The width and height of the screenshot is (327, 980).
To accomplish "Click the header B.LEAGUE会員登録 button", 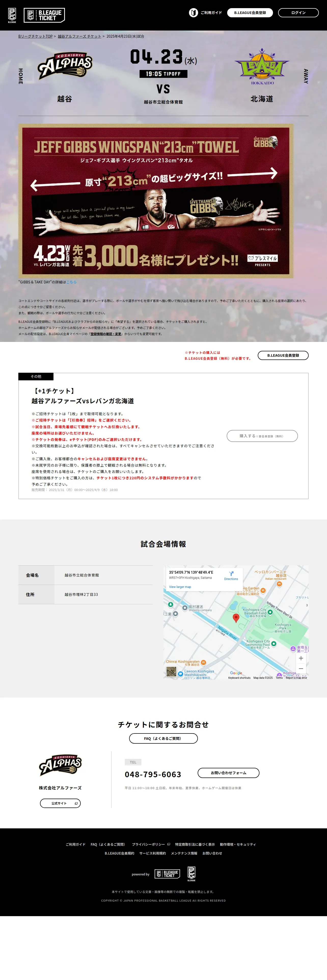I will pos(250,12).
